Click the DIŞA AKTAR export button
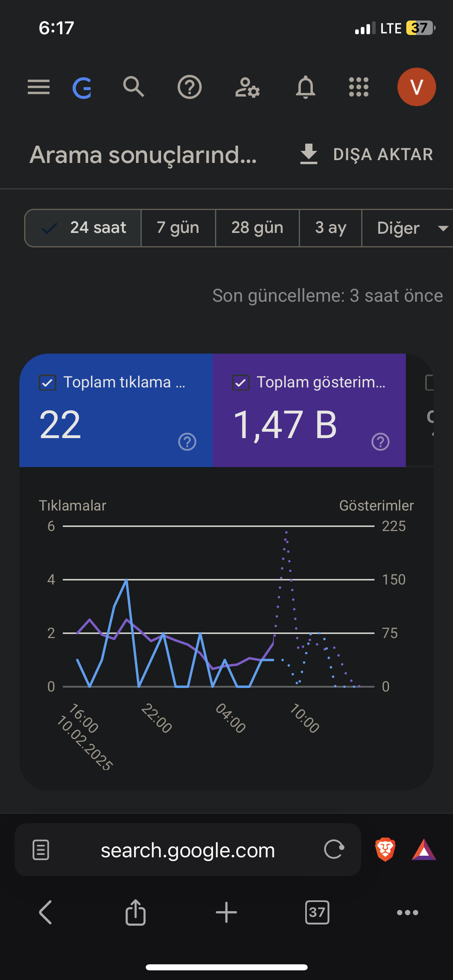The width and height of the screenshot is (453, 980). tap(366, 154)
